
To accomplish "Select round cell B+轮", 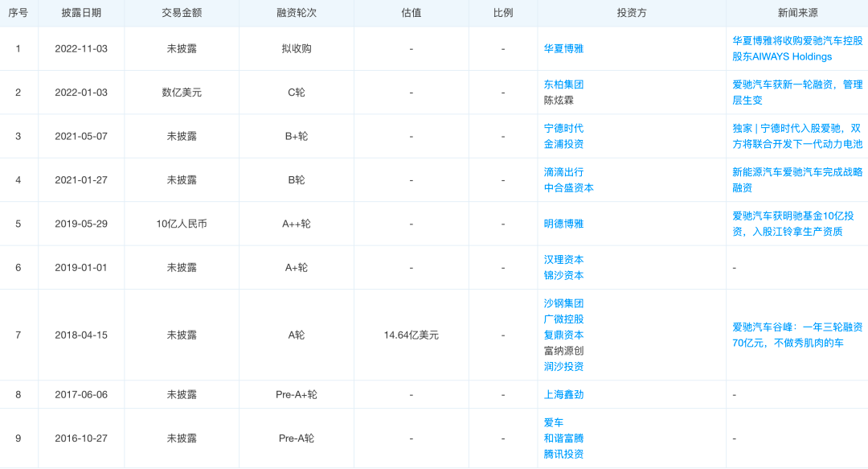I will (296, 137).
